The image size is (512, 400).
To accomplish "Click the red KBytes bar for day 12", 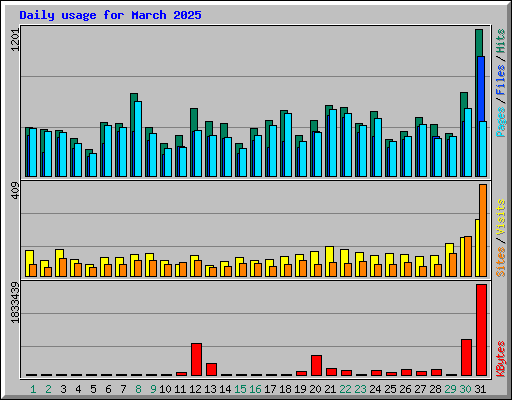I will (197, 359).
